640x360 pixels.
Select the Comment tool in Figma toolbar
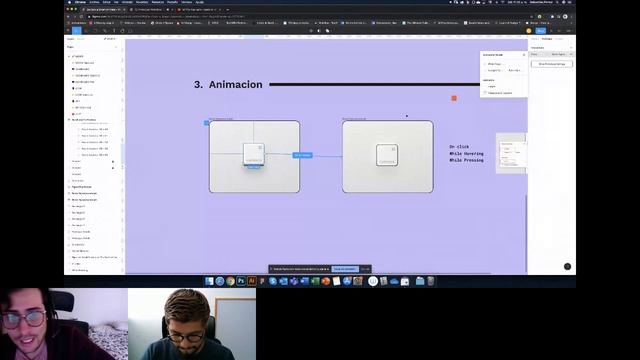pyautogui.click(x=131, y=31)
